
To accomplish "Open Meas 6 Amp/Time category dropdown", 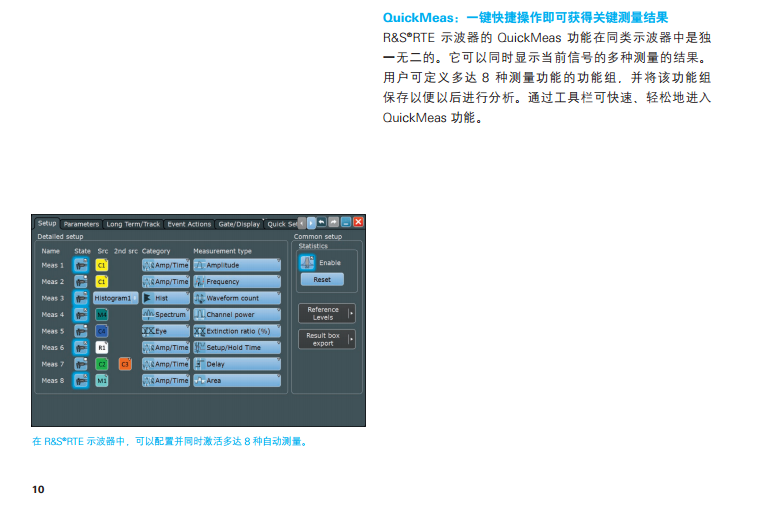I will pyautogui.click(x=166, y=348).
